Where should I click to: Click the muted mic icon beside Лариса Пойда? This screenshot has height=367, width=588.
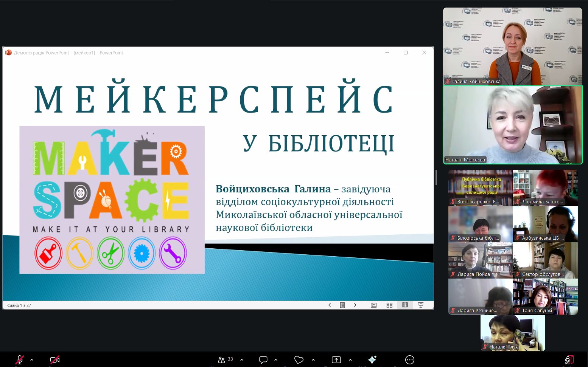[453, 274]
